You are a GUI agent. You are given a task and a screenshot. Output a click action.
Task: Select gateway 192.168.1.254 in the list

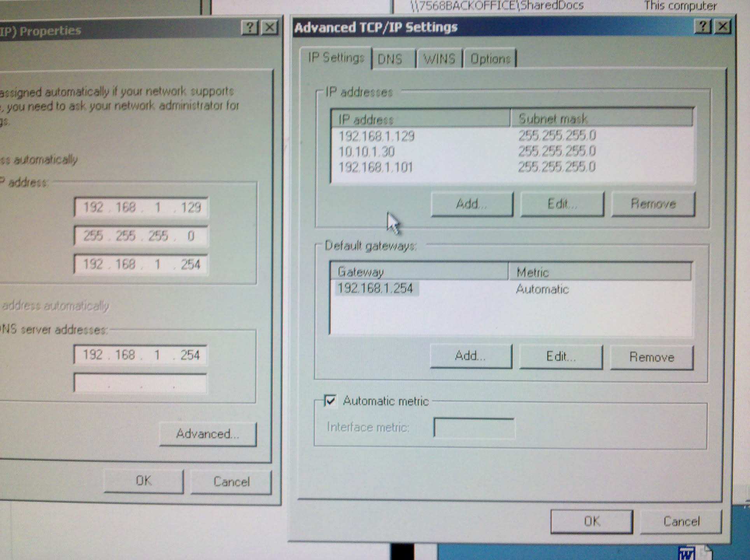point(375,289)
